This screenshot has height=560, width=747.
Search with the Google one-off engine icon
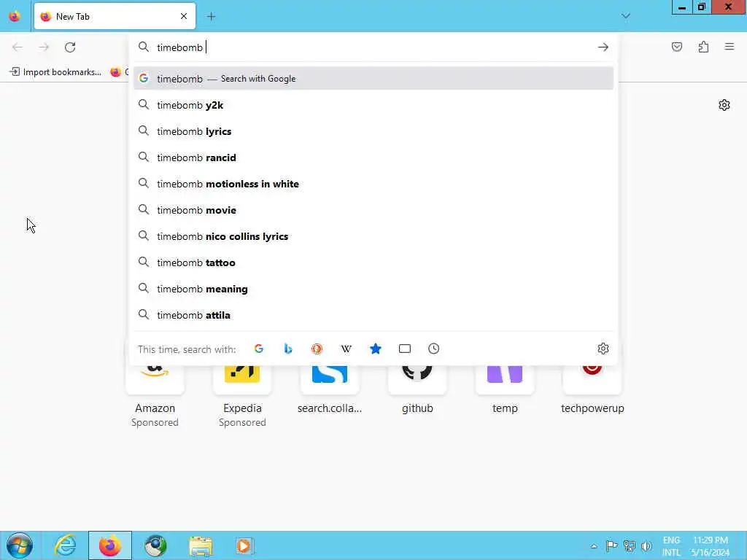click(259, 349)
